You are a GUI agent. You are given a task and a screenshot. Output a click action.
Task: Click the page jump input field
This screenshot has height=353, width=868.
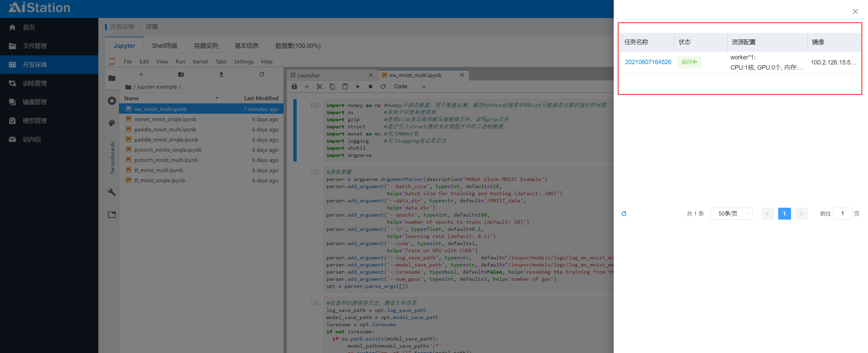pos(842,213)
